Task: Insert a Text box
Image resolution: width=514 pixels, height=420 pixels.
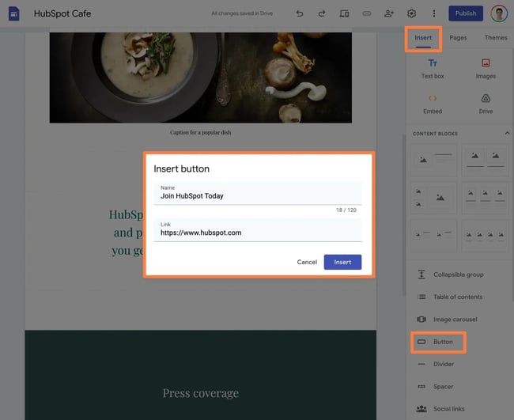Action: (433, 69)
